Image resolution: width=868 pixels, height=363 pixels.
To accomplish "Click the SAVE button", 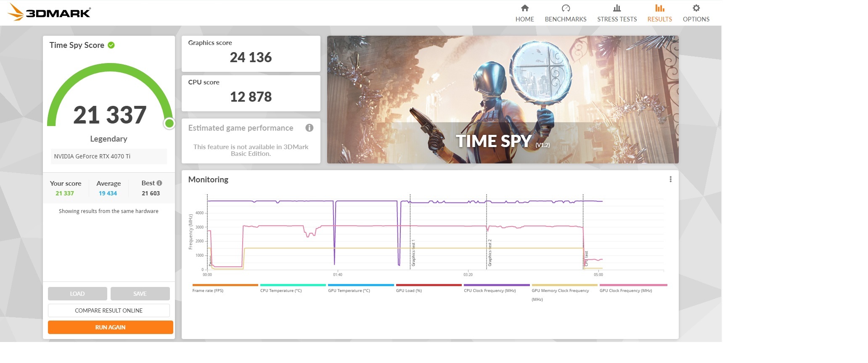I will click(x=140, y=294).
